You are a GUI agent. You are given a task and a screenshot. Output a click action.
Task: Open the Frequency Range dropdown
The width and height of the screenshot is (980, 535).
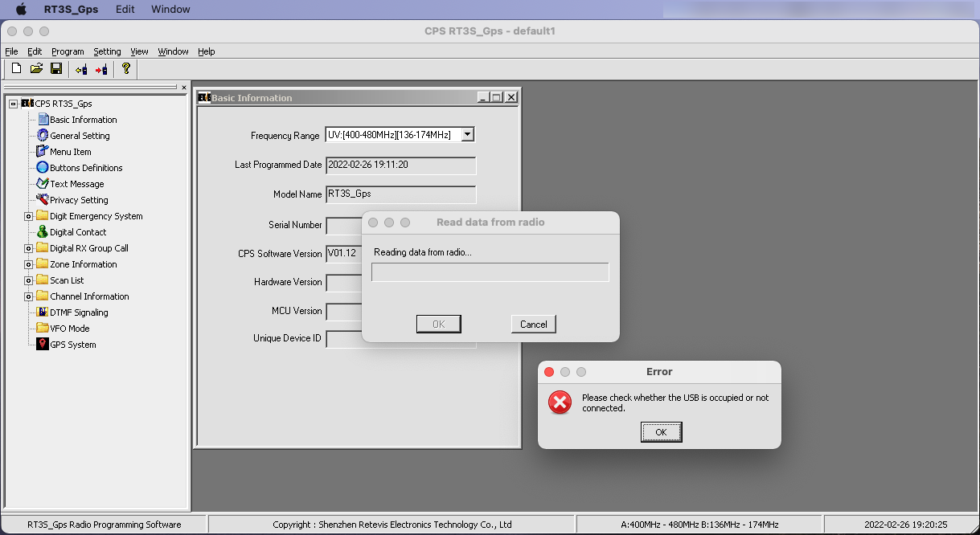[x=467, y=134]
